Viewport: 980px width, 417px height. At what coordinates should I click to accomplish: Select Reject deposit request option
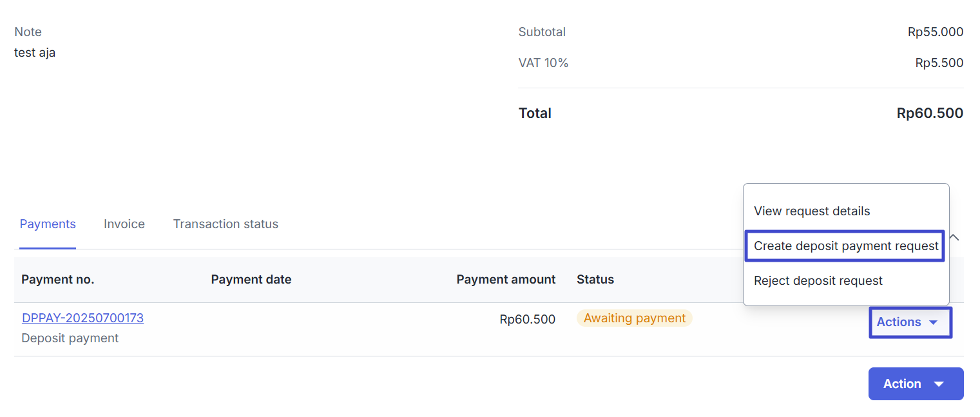[818, 281]
